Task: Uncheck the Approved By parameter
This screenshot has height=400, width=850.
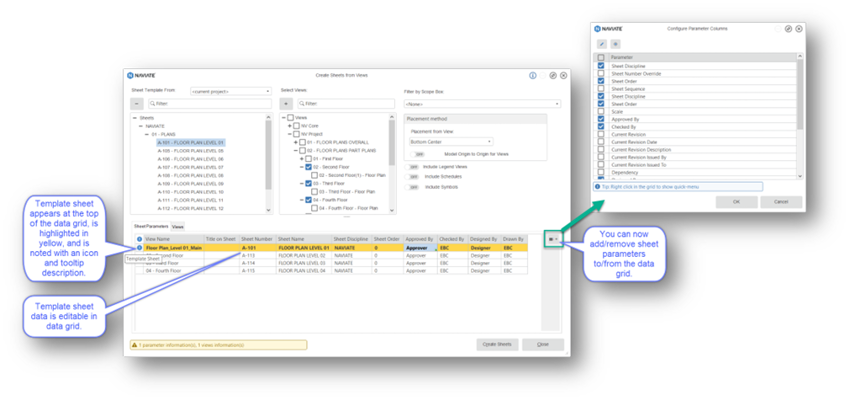Action: (601, 119)
